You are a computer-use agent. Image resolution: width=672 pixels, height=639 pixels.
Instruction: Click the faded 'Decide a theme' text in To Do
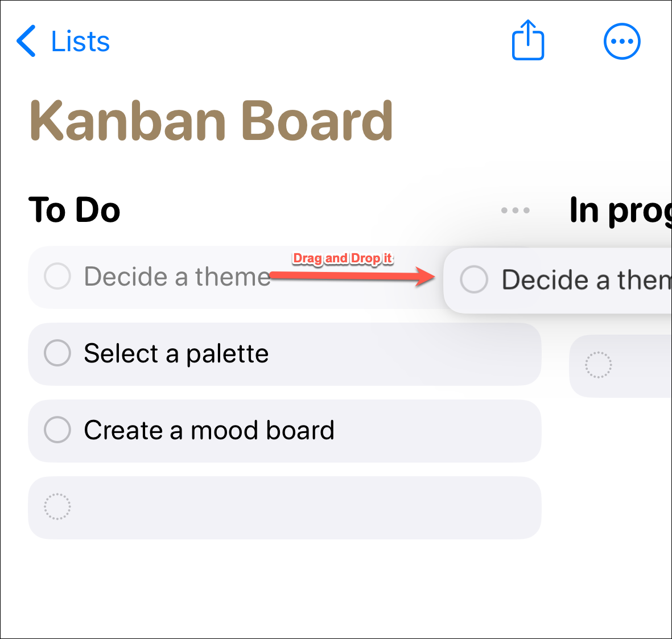[x=177, y=277]
